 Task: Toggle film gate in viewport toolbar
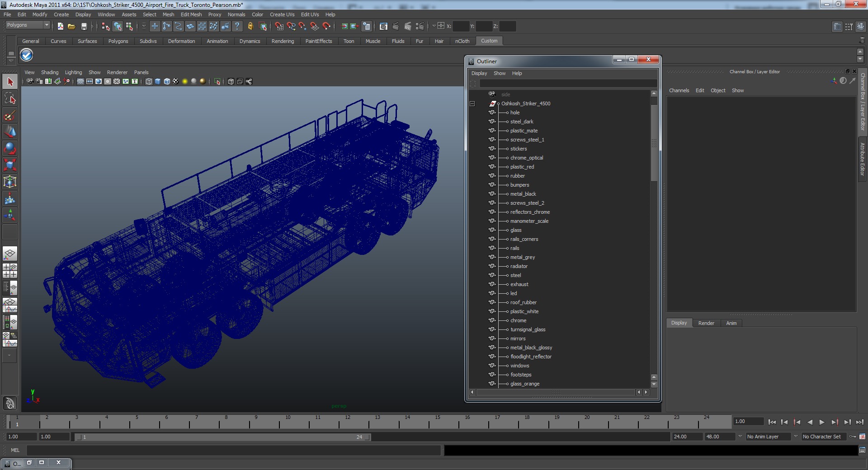pyautogui.click(x=90, y=81)
